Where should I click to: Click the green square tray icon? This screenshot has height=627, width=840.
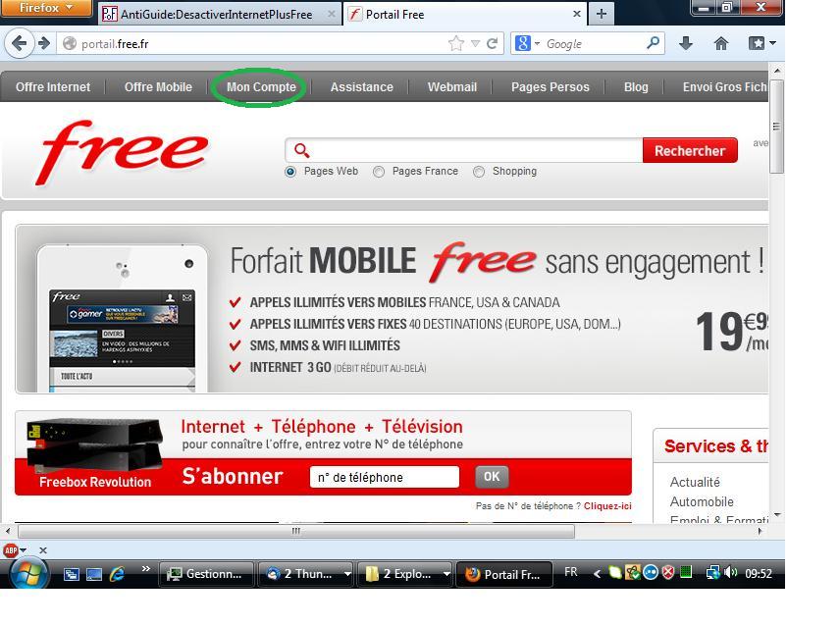tap(686, 572)
